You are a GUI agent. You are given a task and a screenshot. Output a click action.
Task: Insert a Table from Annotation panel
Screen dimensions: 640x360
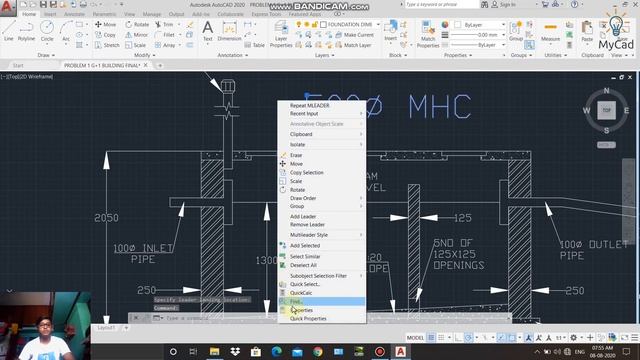tap(255, 45)
